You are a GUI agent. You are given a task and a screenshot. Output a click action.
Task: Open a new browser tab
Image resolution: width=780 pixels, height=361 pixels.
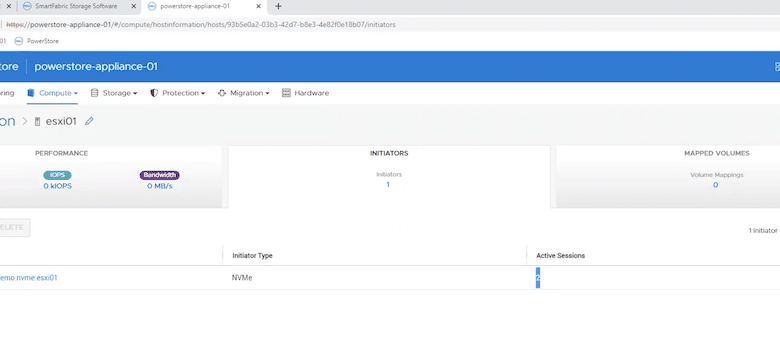278,6
